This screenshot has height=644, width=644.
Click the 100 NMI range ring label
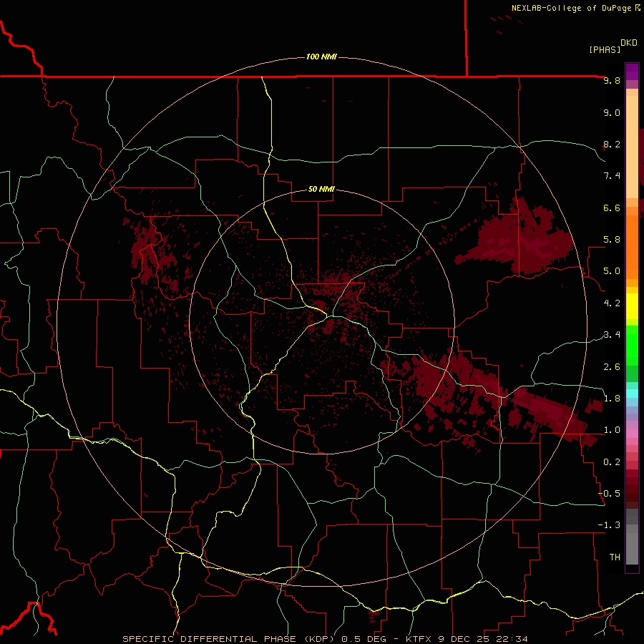321,57
